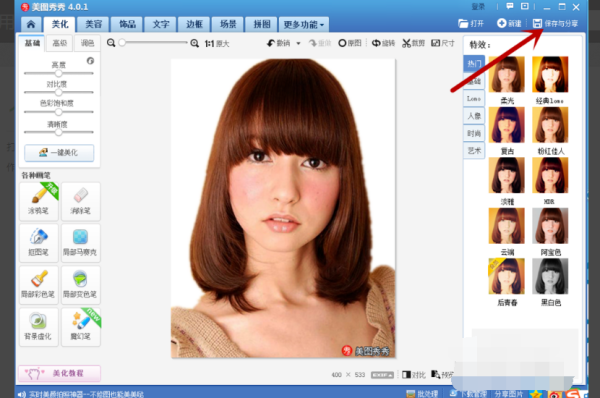
Task: Select the 局部马赛克 mosaic tool
Action: [x=81, y=243]
